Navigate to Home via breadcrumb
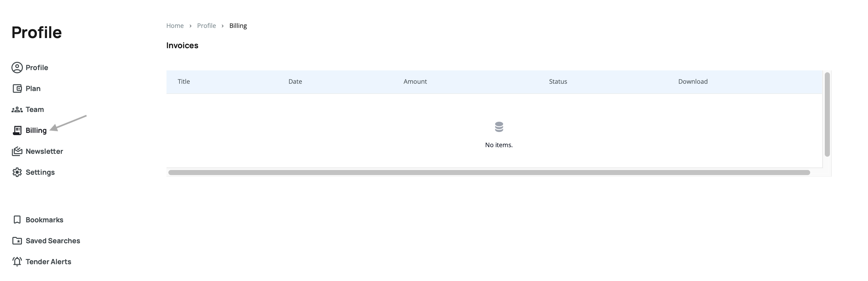This screenshot has height=281, width=868. tap(175, 26)
